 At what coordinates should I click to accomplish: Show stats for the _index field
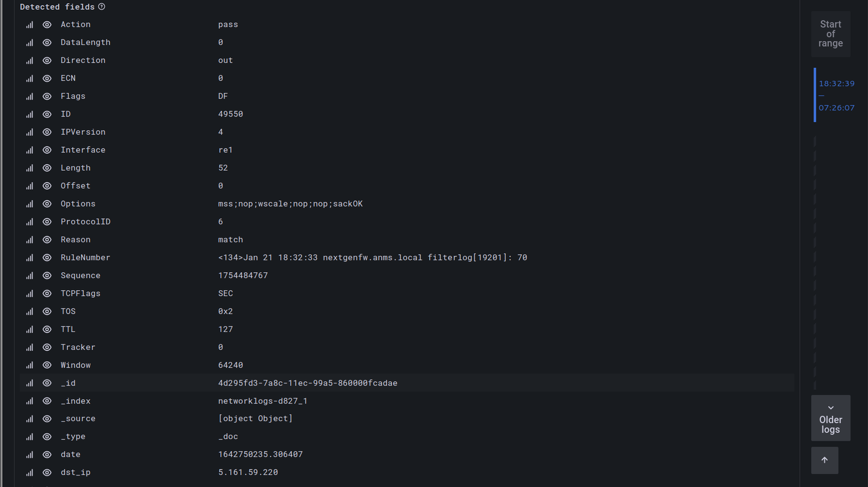point(29,401)
